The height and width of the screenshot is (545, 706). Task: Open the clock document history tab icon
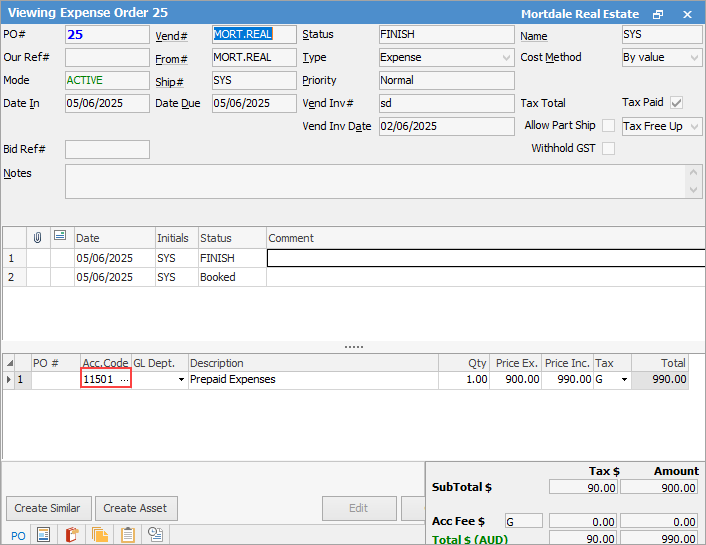click(x=156, y=535)
